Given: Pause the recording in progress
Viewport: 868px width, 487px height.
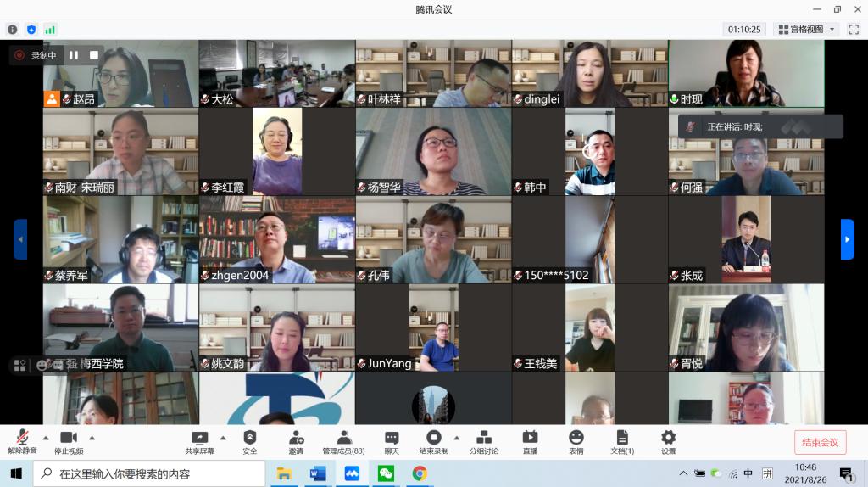Looking at the screenshot, I should click(74, 55).
